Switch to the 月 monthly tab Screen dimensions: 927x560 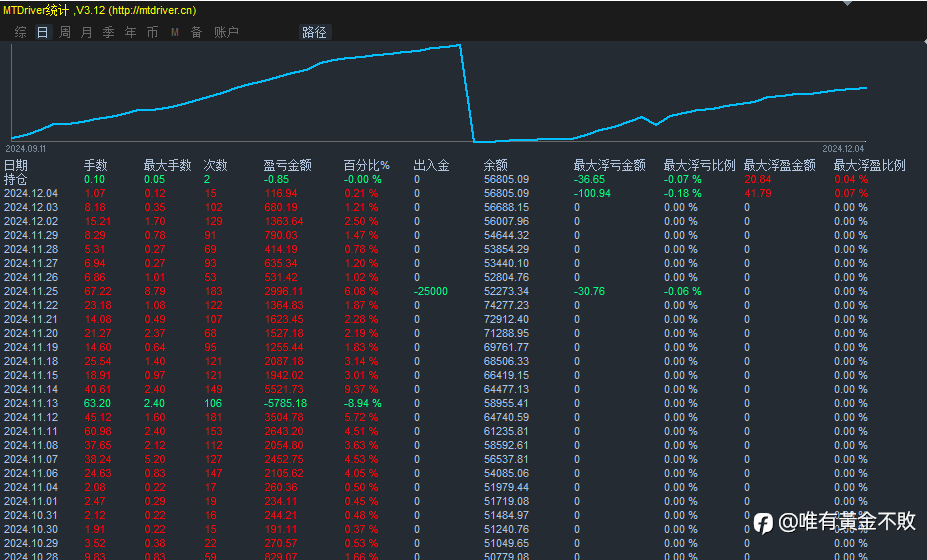(x=86, y=32)
